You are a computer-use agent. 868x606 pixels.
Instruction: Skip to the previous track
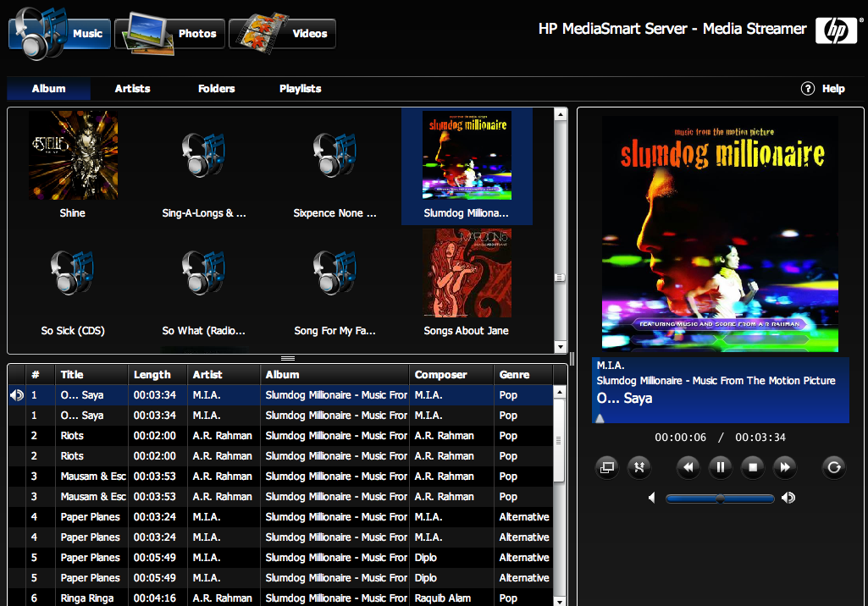point(688,468)
